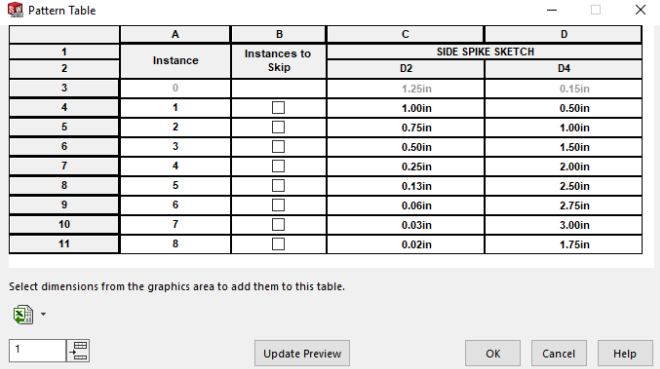Screen dimensions: 660x369
Task: Select column C header
Action: (x=405, y=34)
